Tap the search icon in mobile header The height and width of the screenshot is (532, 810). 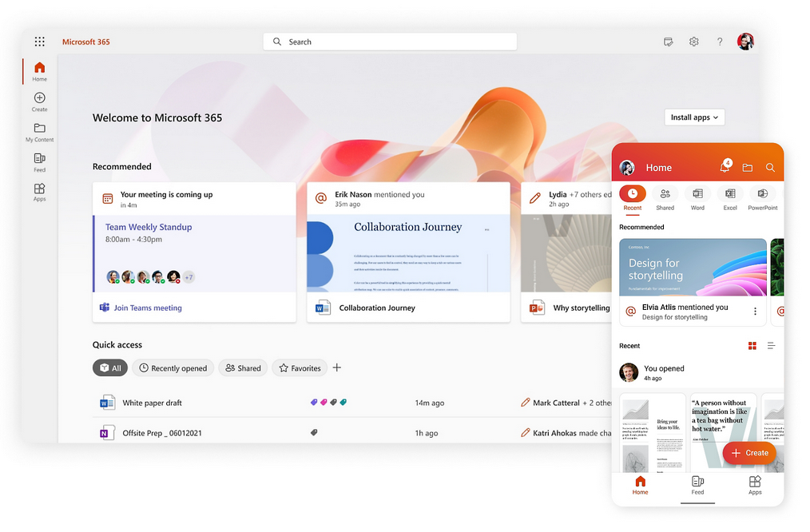770,167
